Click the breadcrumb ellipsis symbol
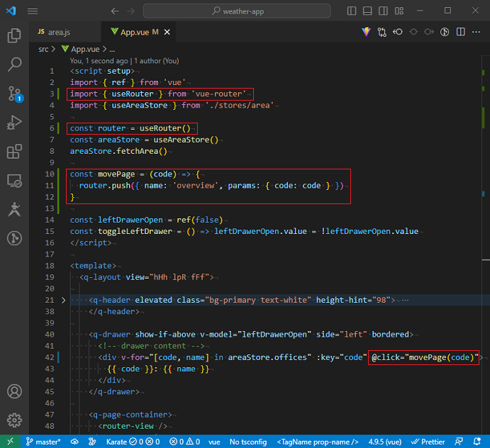Screen dimensions: 490x448 (112, 49)
